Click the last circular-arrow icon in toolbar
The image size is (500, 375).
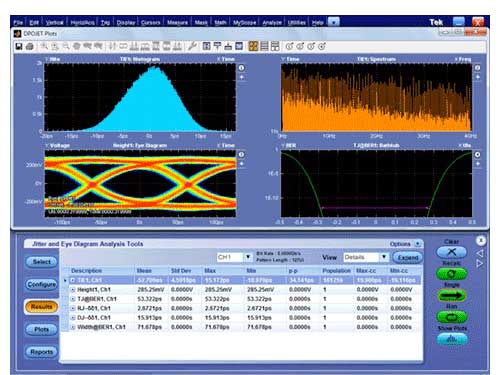322,46
